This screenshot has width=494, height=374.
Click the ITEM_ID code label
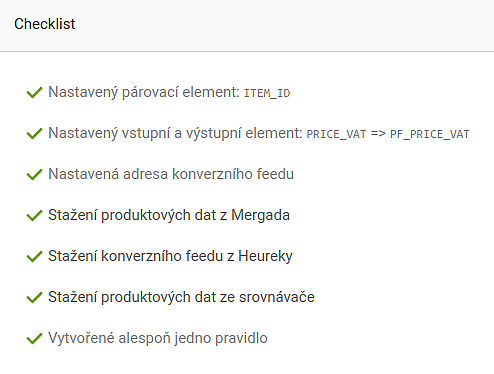click(267, 93)
